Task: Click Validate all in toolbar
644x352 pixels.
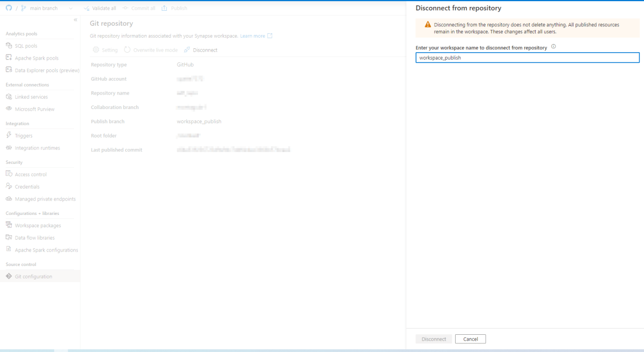Action: pyautogui.click(x=99, y=8)
